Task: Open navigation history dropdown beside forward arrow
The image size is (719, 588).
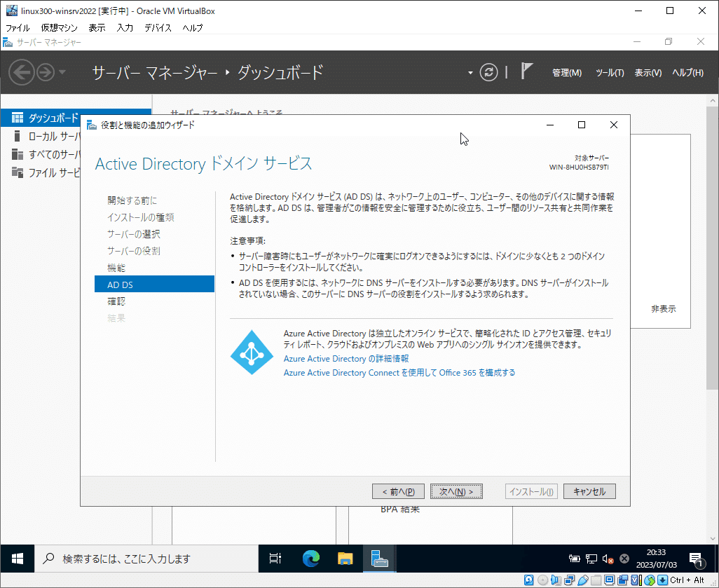Action: [62, 72]
